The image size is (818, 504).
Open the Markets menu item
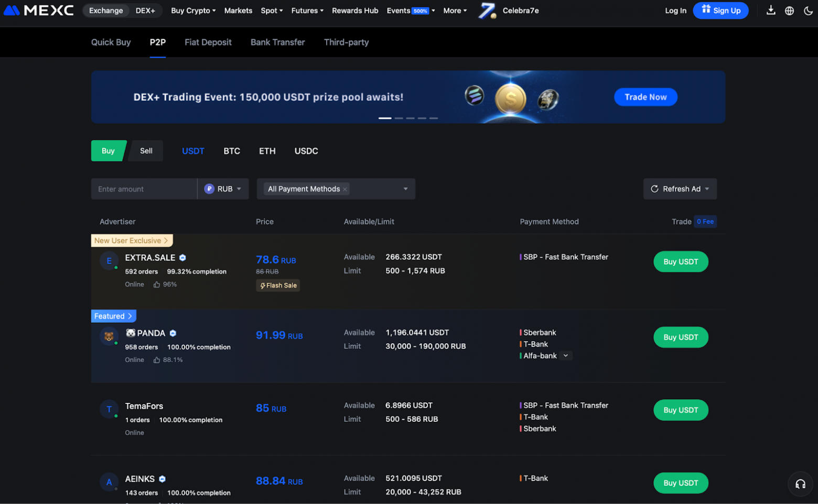[x=238, y=10]
